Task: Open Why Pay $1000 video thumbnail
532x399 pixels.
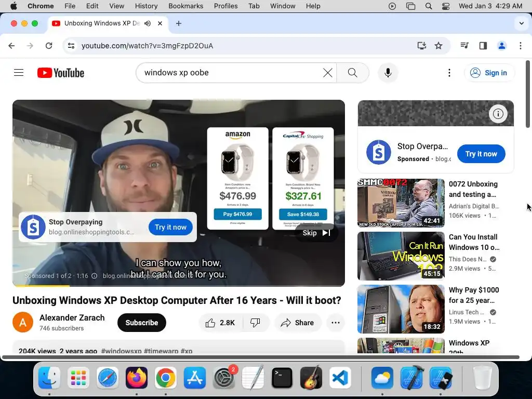Action: tap(401, 309)
